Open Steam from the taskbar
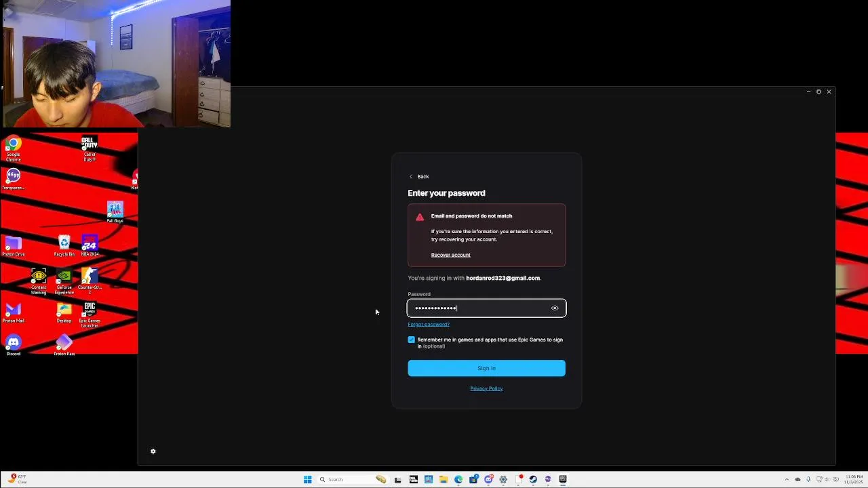The width and height of the screenshot is (868, 488). point(533,479)
